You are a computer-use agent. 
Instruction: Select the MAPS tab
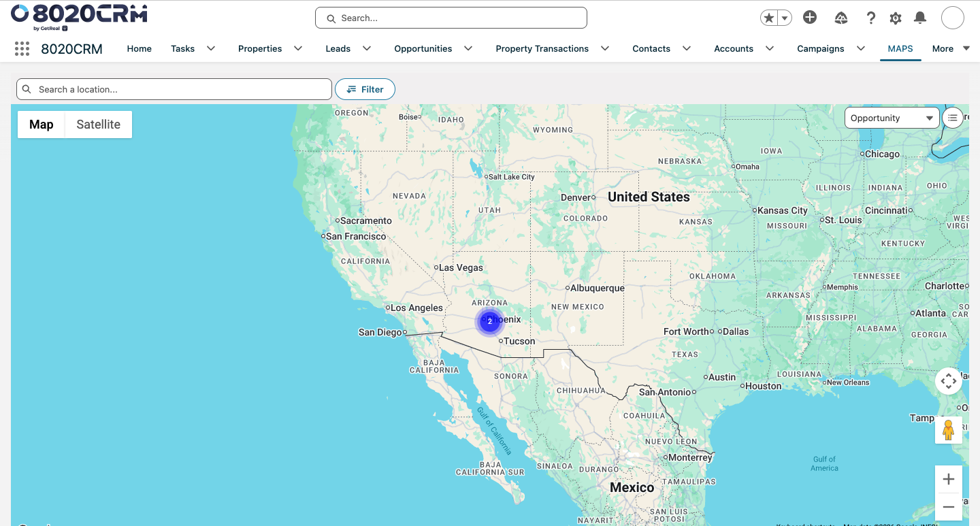tap(900, 48)
